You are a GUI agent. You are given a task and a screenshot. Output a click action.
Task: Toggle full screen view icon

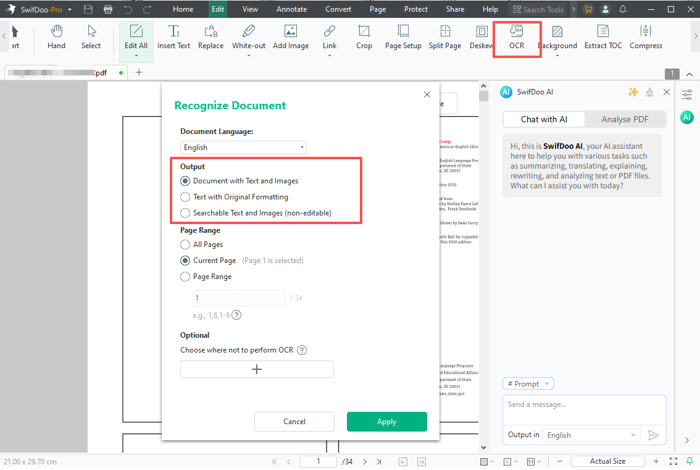pos(673,461)
